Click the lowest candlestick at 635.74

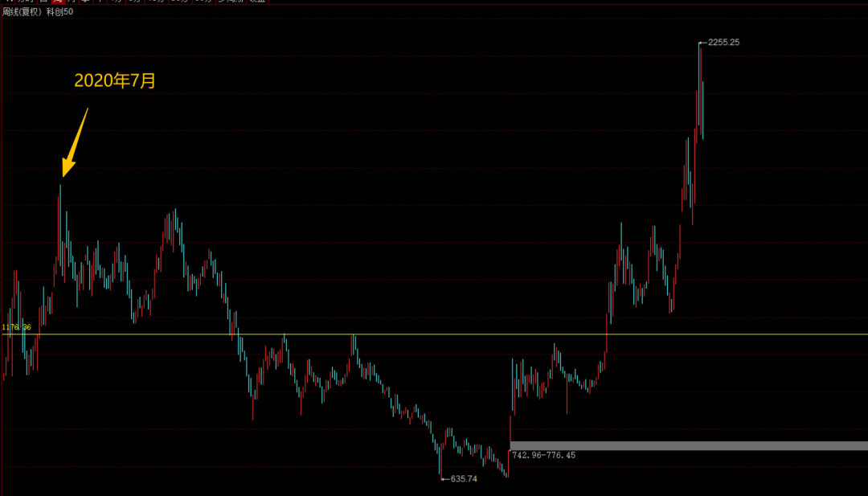[x=441, y=461]
